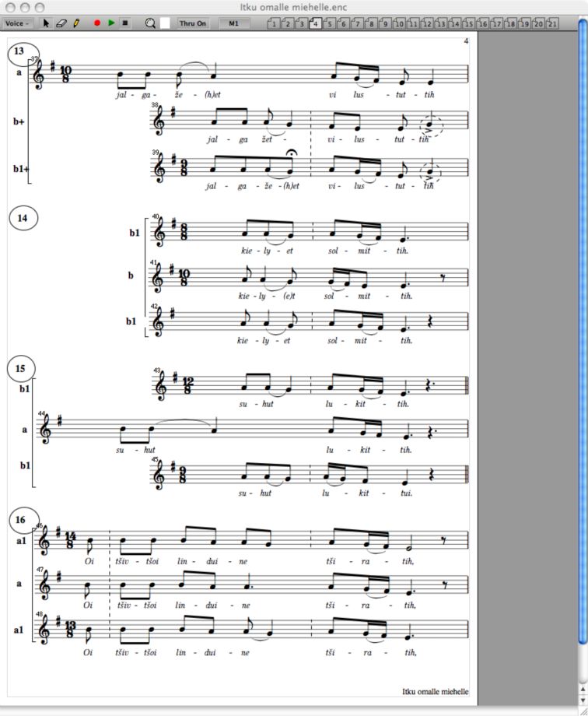Click the scroll down arrow
Image resolution: width=588 pixels, height=716 pixels.
[583, 700]
